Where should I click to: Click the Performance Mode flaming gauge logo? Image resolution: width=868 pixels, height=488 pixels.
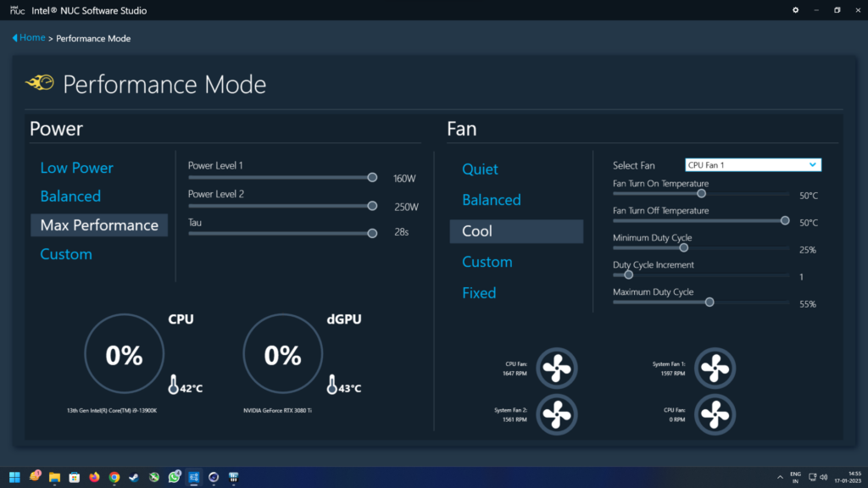[40, 83]
